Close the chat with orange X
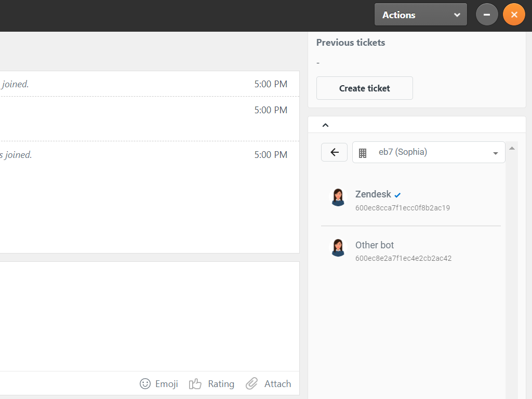Image resolution: width=532 pixels, height=399 pixels. click(514, 15)
